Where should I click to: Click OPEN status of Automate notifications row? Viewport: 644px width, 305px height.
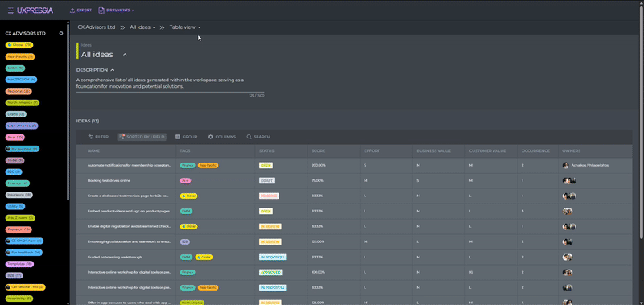pos(266,165)
